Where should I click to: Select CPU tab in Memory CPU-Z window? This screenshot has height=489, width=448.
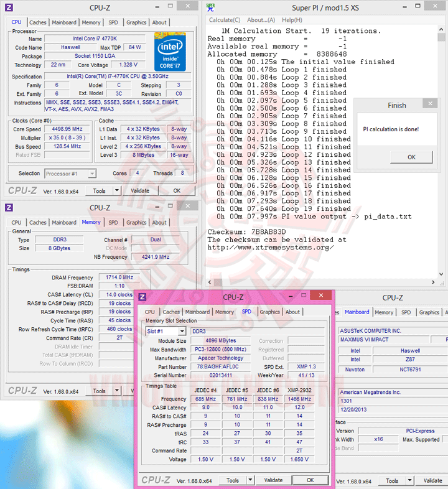click(16, 222)
